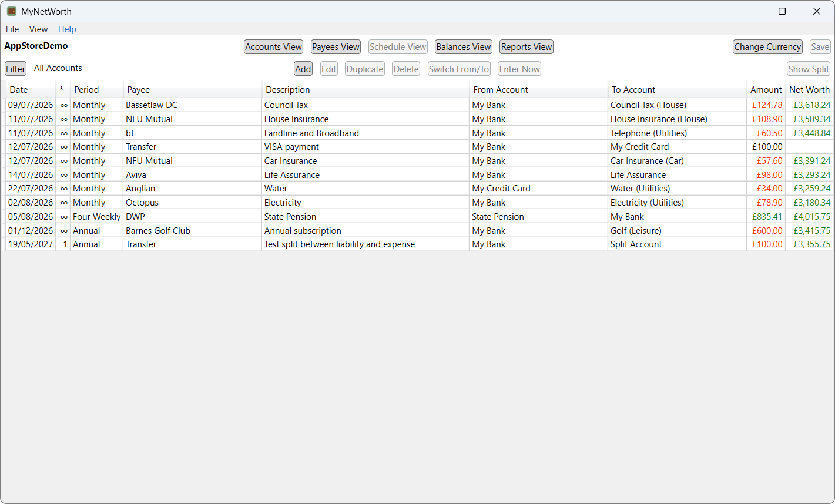This screenshot has width=835, height=504.
Task: Click the Description column header
Action: click(x=365, y=90)
